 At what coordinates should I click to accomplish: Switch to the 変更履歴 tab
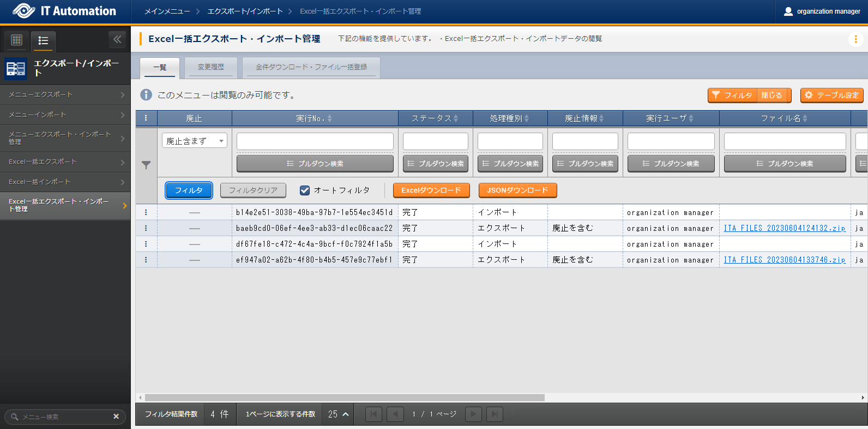[x=211, y=67]
